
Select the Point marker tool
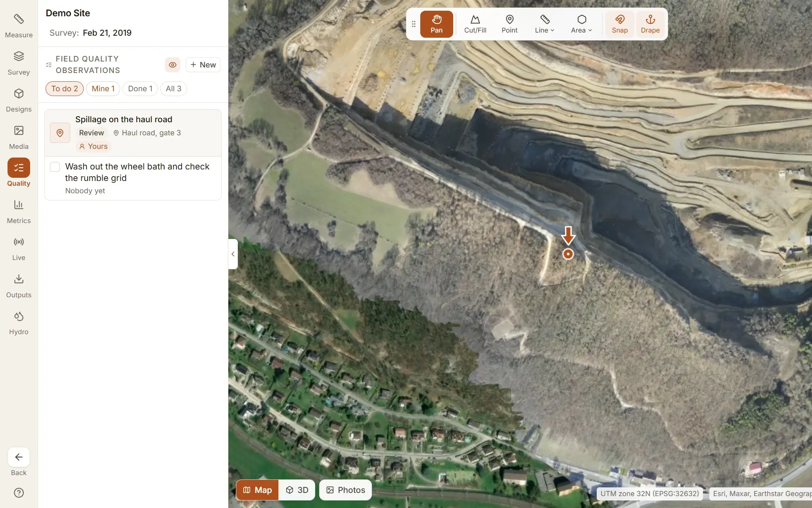[x=509, y=24]
